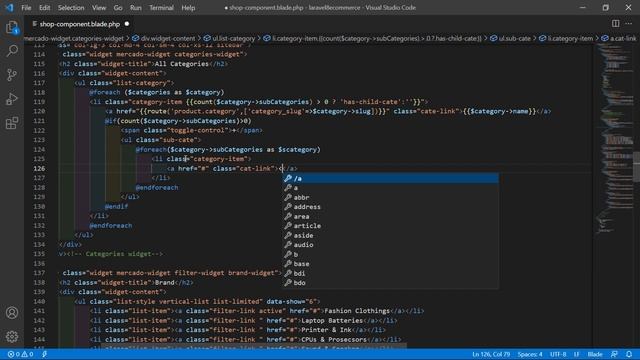Screen dimensions: 640x360
Task: Open the Extensions view
Action: coord(12,123)
